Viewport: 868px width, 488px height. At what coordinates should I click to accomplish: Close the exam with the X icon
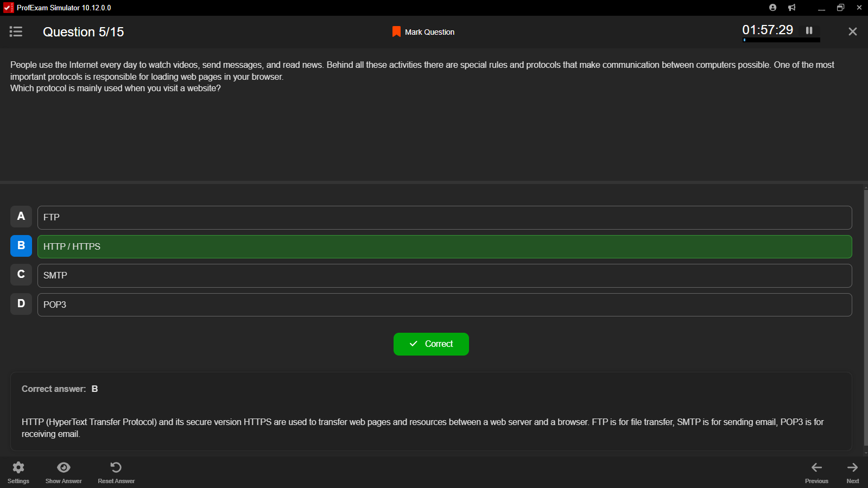click(x=852, y=31)
